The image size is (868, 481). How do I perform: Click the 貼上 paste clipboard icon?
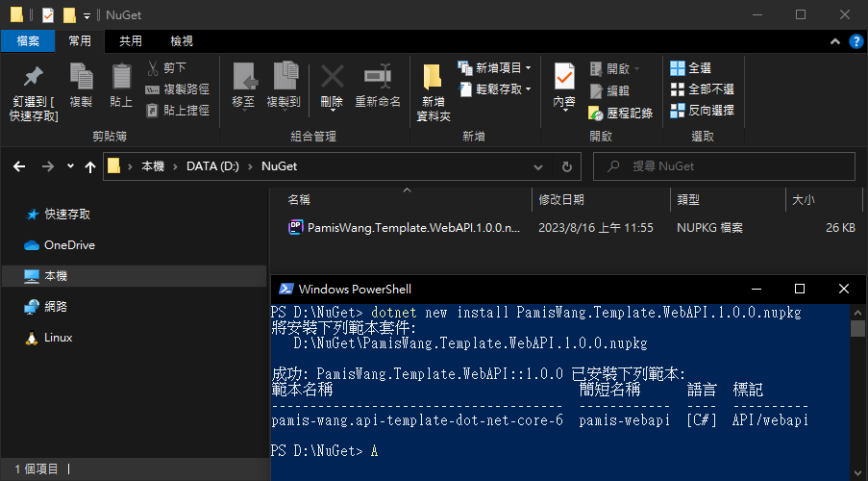click(121, 76)
